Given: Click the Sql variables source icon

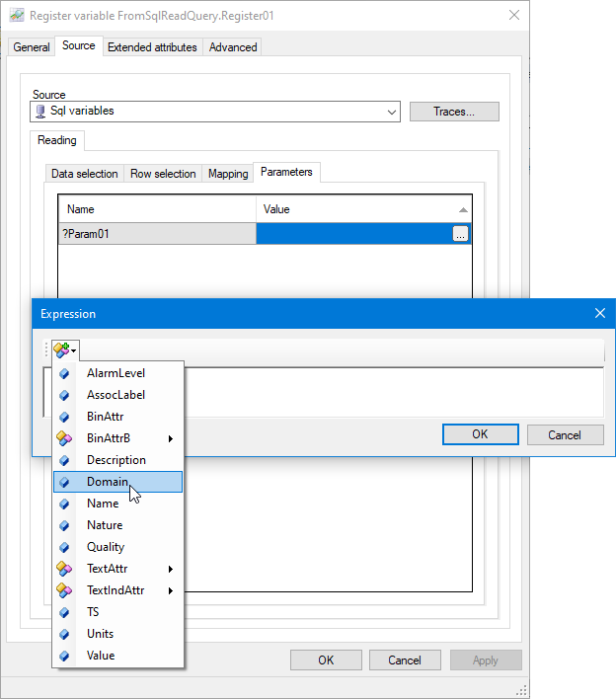Looking at the screenshot, I should click(x=40, y=112).
